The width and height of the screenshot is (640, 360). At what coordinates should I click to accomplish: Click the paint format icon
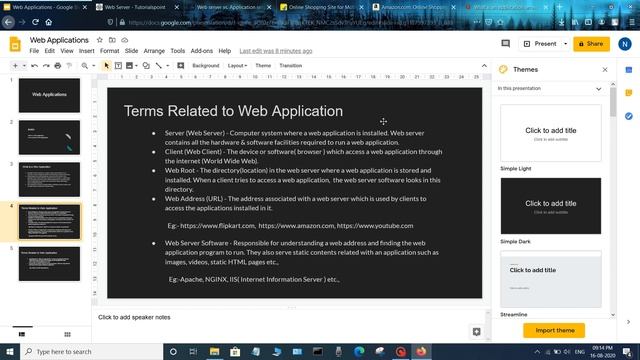pos(69,66)
